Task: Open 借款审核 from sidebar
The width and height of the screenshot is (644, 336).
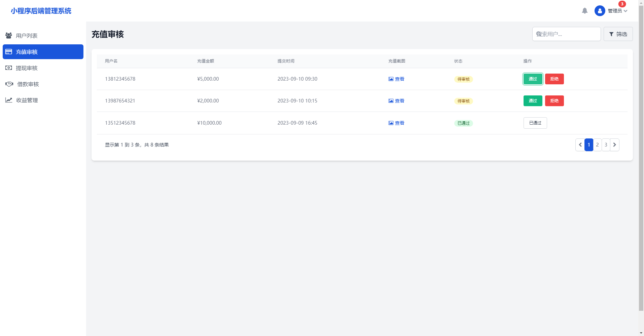Action: [28, 84]
